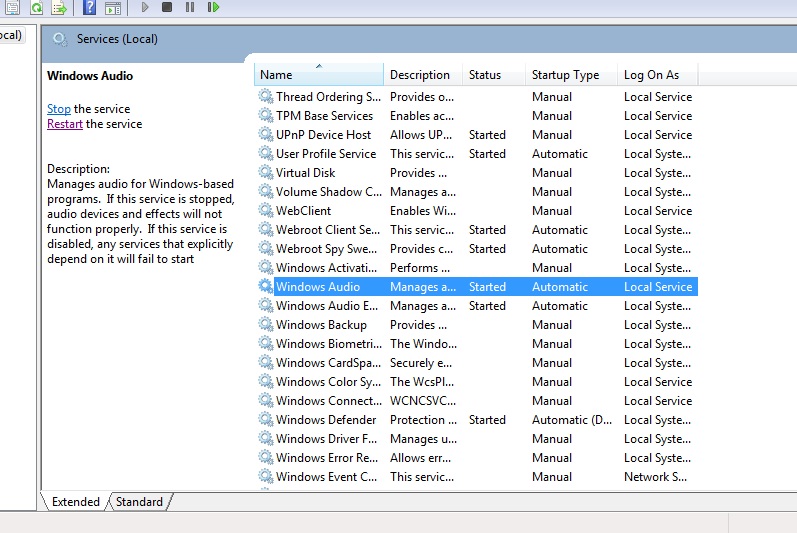Click the gear icon of UPnP Device Host
The width and height of the screenshot is (797, 533).
click(x=265, y=134)
